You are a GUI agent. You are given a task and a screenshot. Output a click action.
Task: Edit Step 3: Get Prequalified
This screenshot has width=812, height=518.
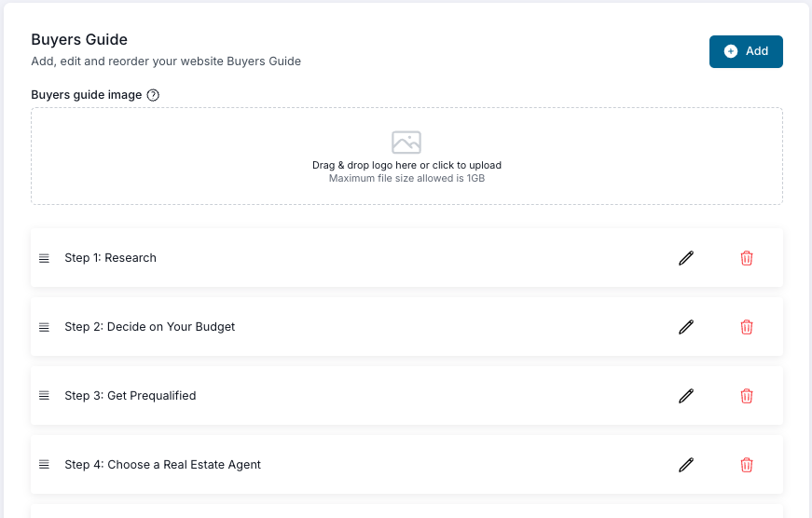coord(686,396)
